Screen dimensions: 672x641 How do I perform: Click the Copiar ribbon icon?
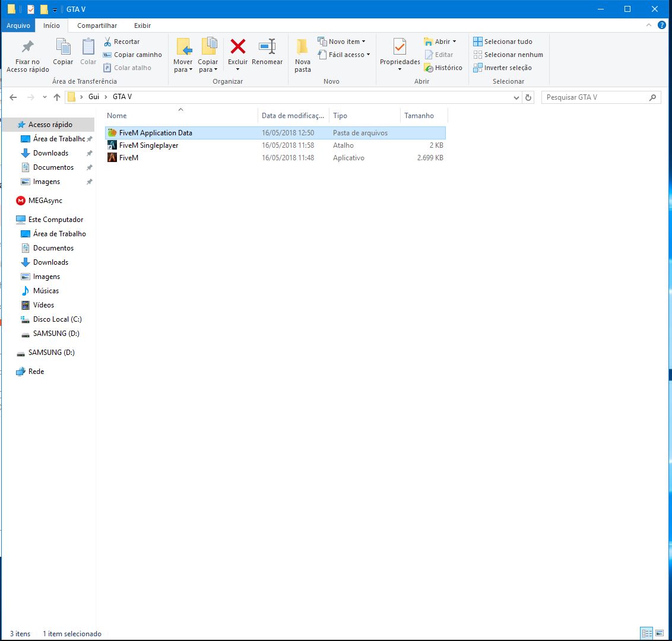click(63, 52)
